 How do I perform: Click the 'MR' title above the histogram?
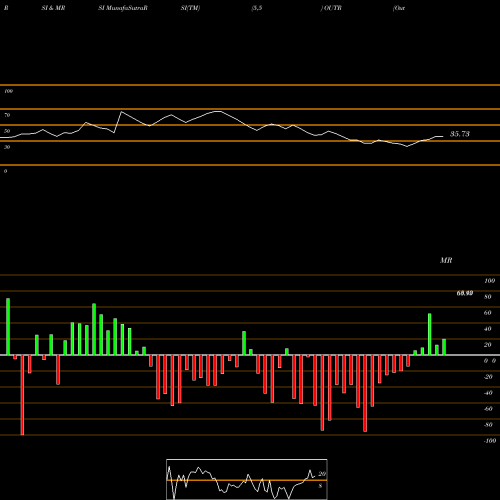coord(446,260)
